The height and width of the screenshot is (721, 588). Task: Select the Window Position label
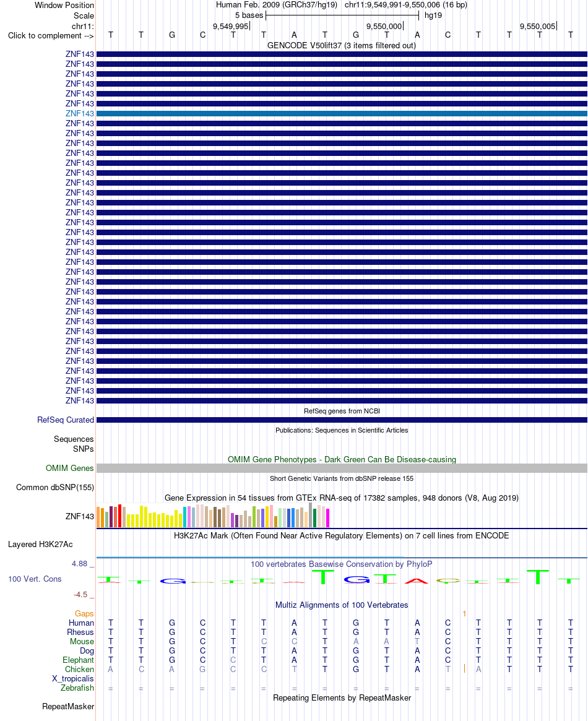(64, 6)
